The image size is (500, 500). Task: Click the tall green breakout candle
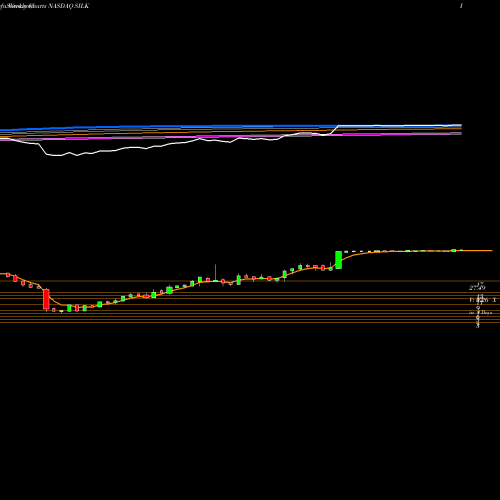click(339, 260)
